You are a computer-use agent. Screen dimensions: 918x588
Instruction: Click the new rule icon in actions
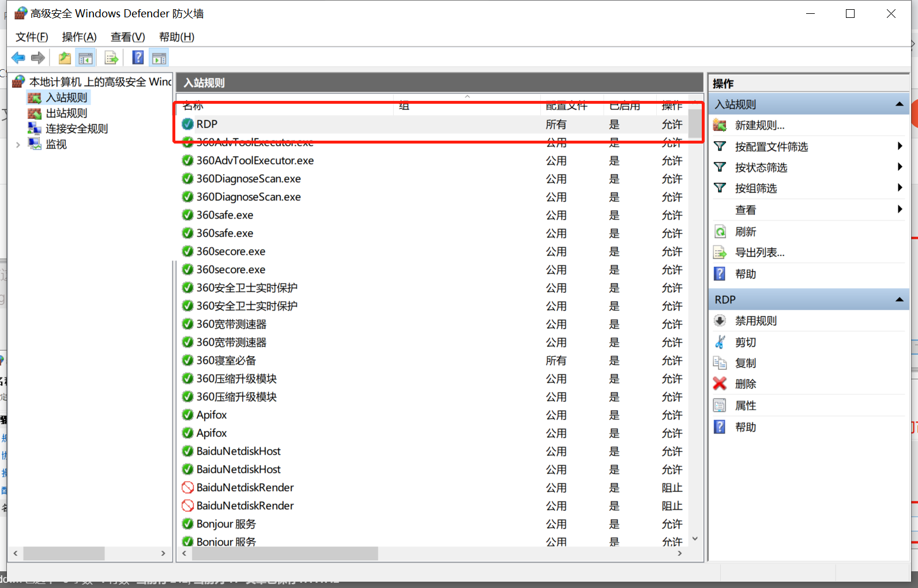pos(720,125)
